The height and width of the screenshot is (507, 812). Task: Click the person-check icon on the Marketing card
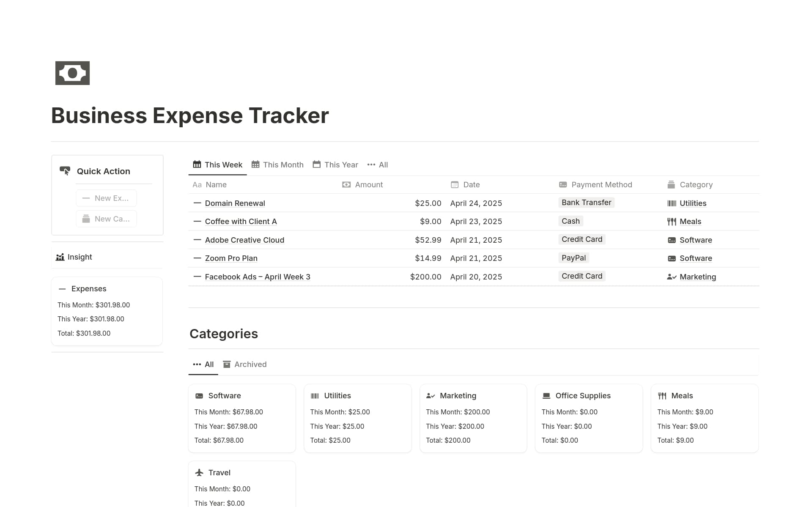click(430, 395)
